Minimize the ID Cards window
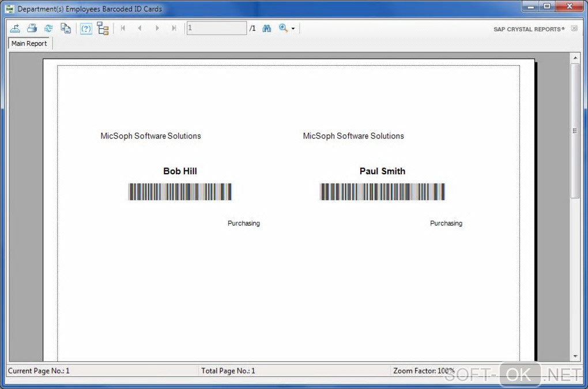Viewport: 588px width, 389px height. click(x=532, y=6)
